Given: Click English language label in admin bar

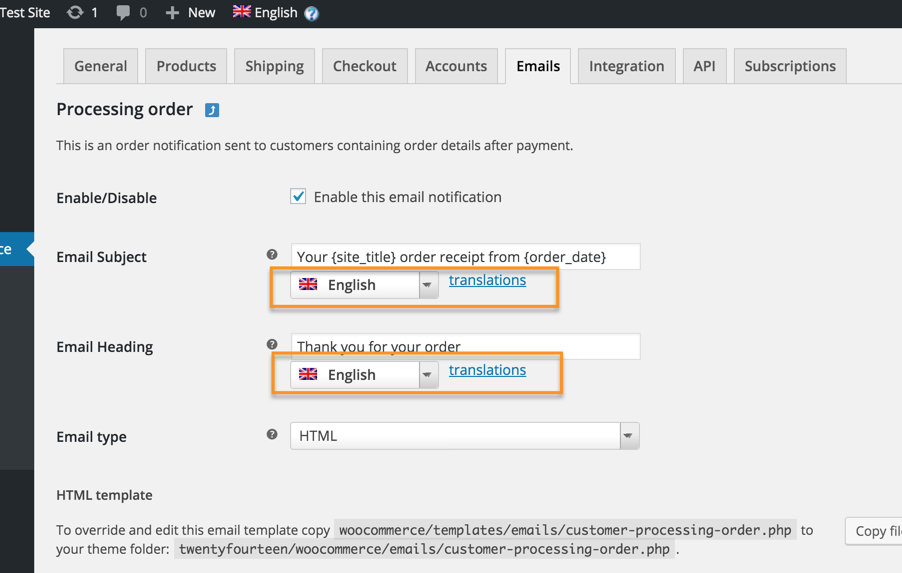Looking at the screenshot, I should point(276,13).
